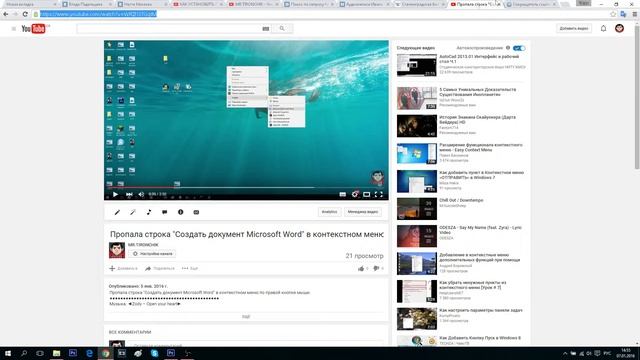
Task: Open the taskbar search magnifier
Action: [24, 353]
